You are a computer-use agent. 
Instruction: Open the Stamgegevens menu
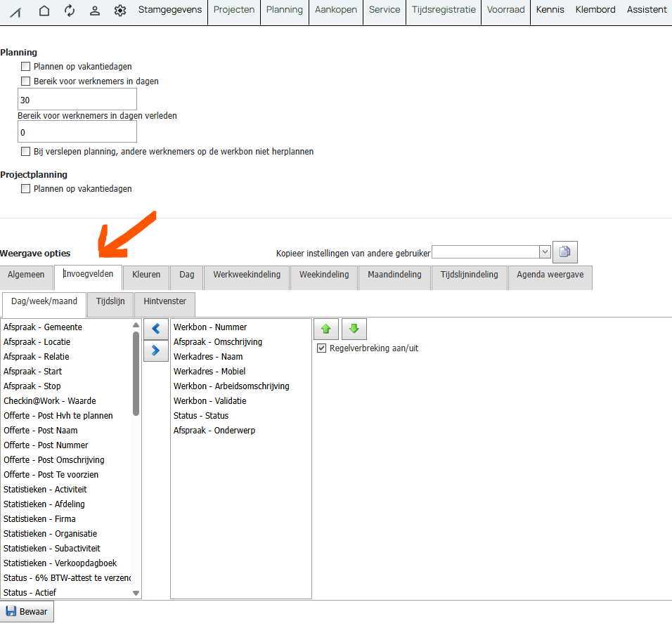pos(169,10)
